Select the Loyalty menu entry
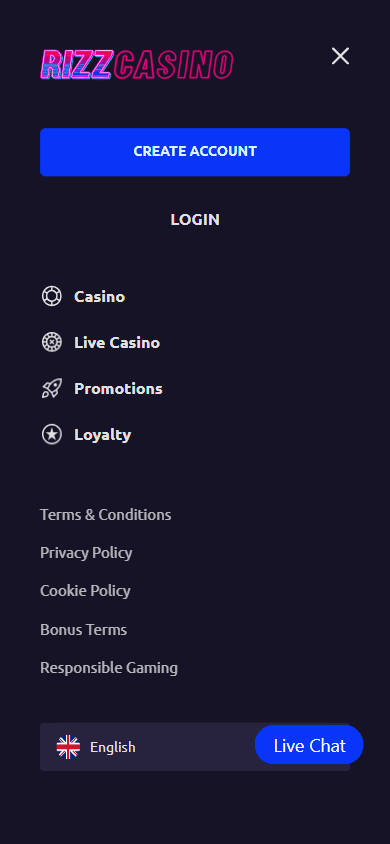The image size is (390, 844). click(103, 435)
